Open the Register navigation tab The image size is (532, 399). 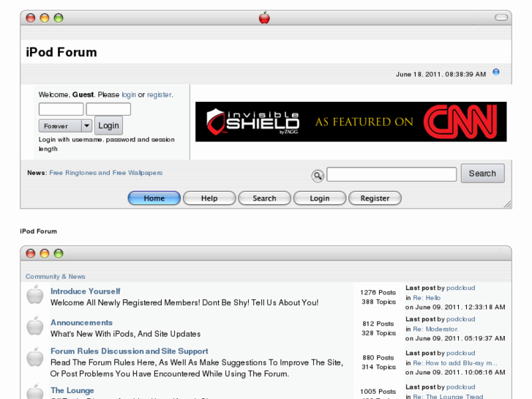tap(375, 198)
